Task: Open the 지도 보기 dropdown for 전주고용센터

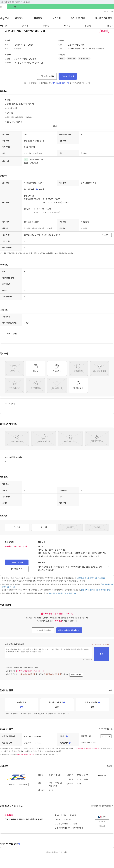Action: (x=106, y=736)
